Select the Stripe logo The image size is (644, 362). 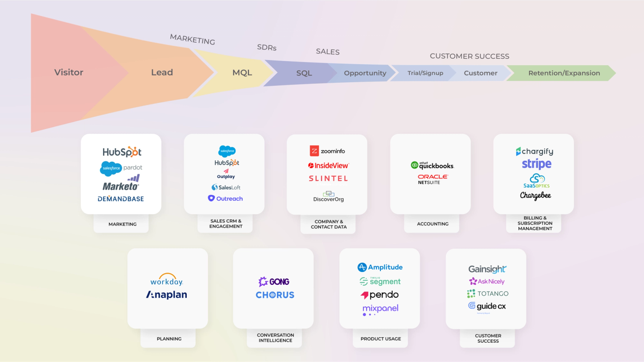click(536, 164)
